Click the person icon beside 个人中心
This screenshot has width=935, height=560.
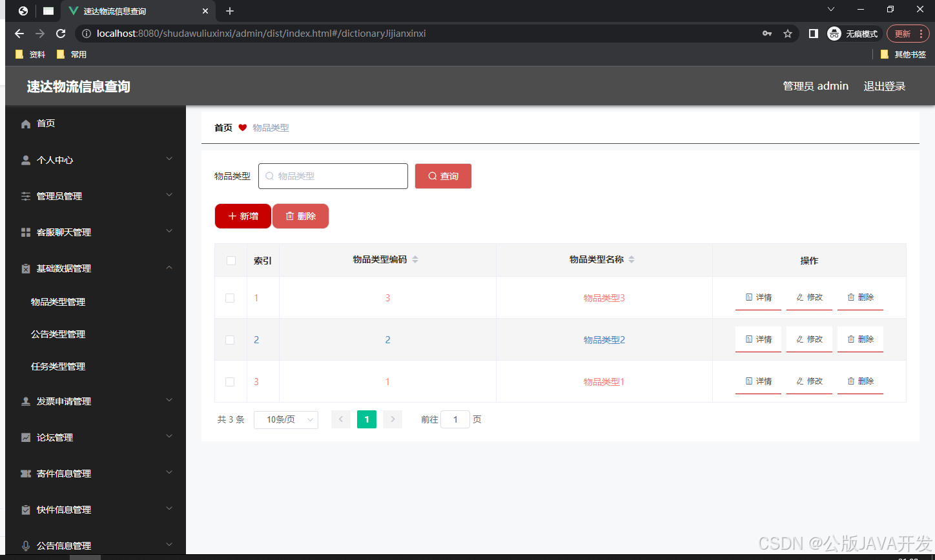[x=26, y=160]
